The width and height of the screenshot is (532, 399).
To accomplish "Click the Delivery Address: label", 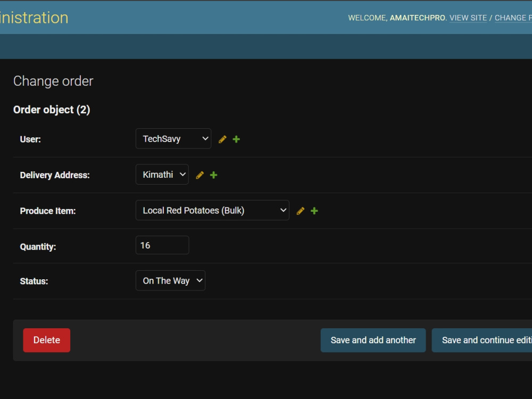I will (x=55, y=175).
